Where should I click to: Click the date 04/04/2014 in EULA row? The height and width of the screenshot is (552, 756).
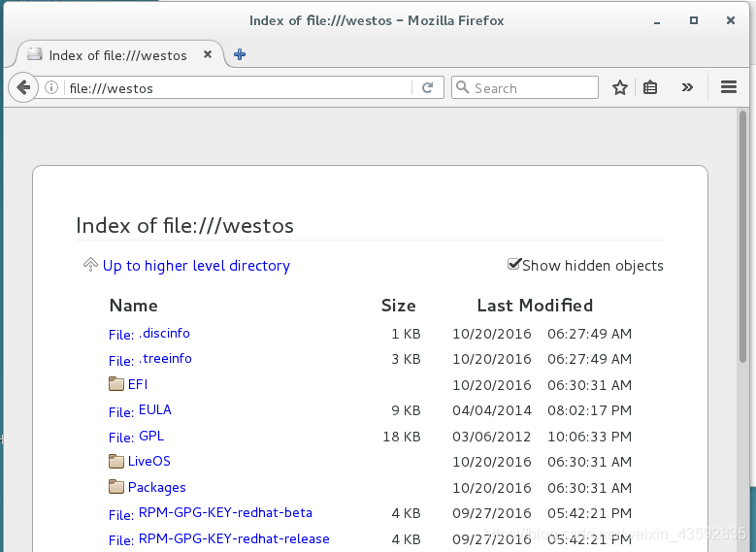(492, 410)
